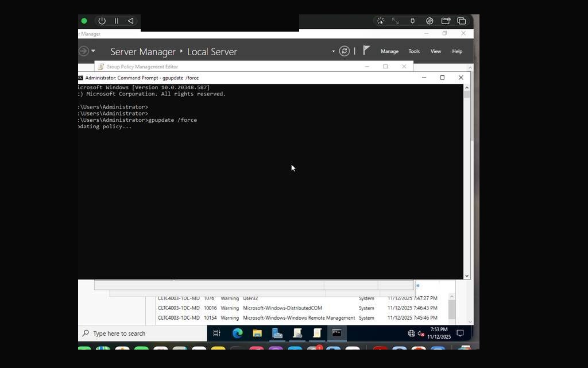This screenshot has height=368, width=588.
Task: Open File Explorer from the taskbar
Action: [x=257, y=333]
